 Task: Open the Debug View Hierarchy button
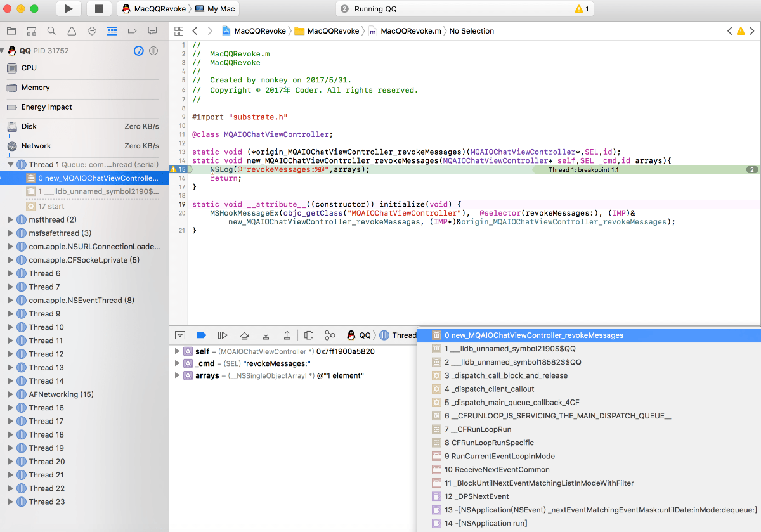(309, 335)
